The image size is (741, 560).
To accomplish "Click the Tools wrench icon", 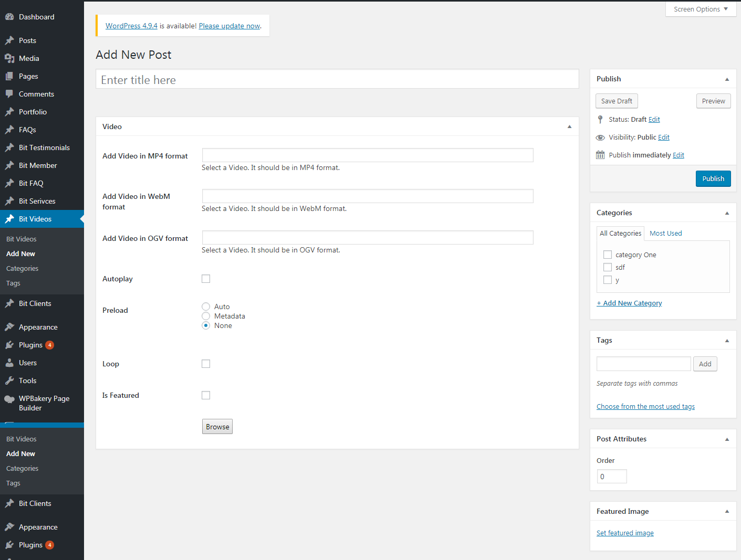I will [x=9, y=381].
